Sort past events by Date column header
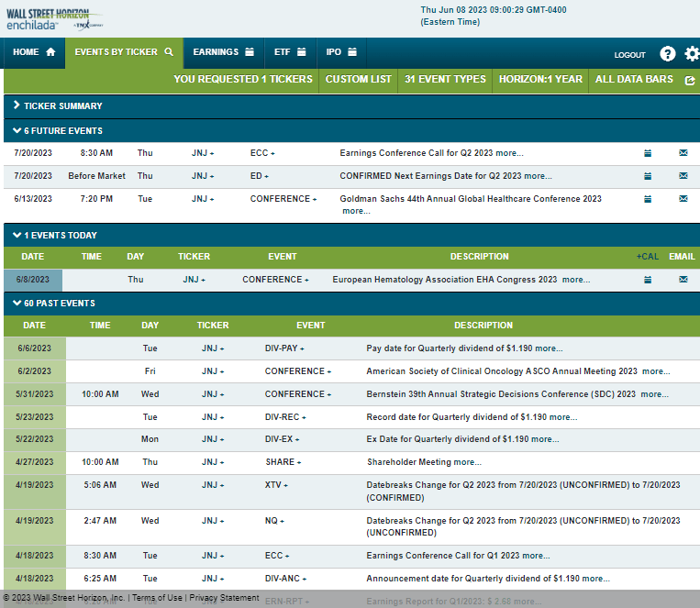 pos(34,325)
